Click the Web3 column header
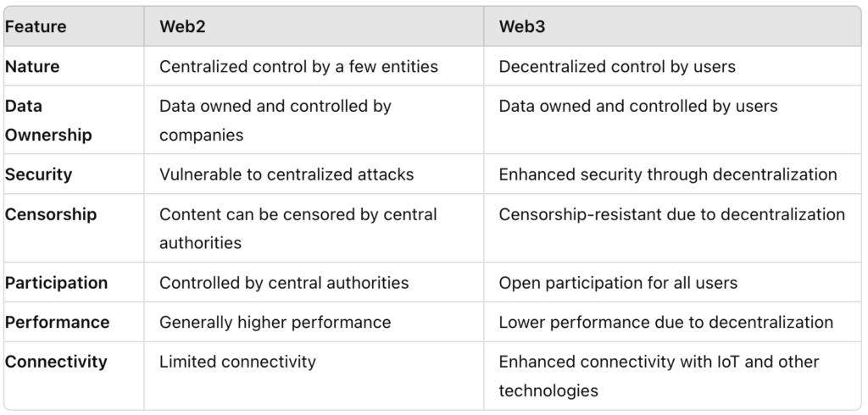Screen dimensions: 868x415 [522, 26]
